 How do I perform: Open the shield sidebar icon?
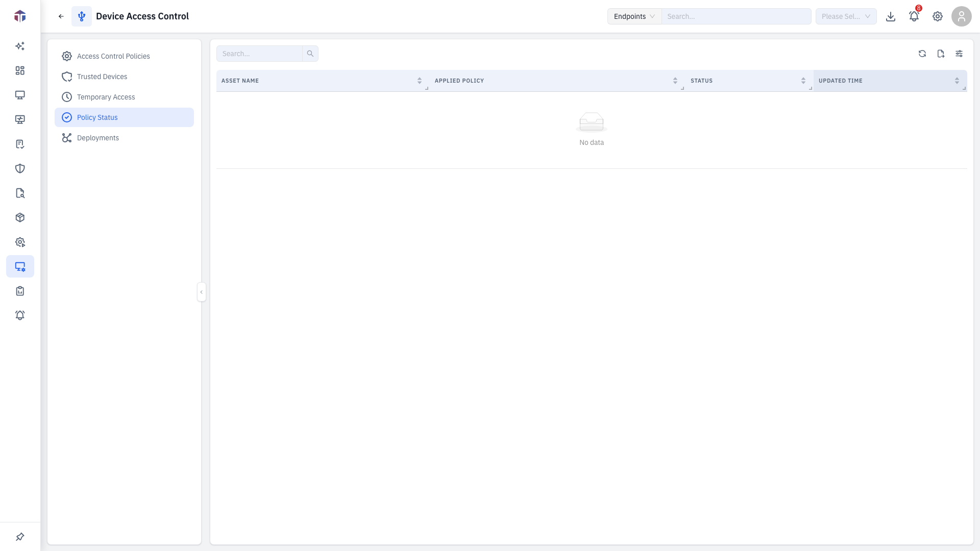pos(20,168)
